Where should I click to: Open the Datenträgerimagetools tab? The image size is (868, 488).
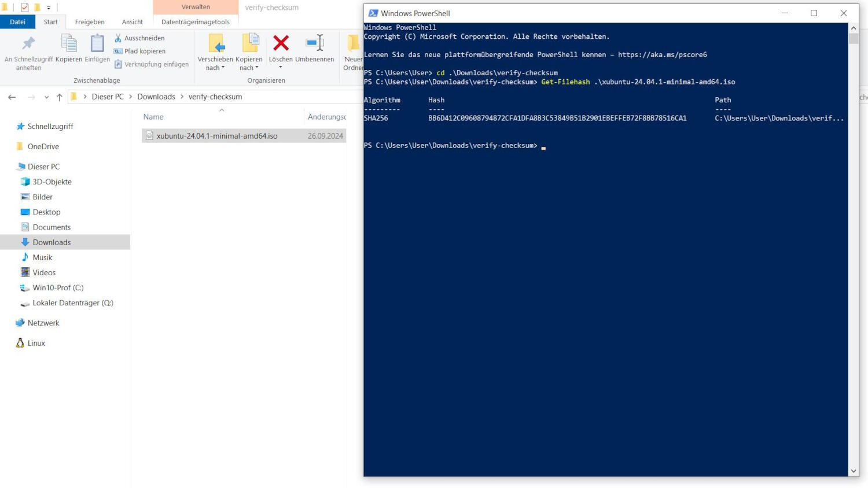[x=196, y=22]
